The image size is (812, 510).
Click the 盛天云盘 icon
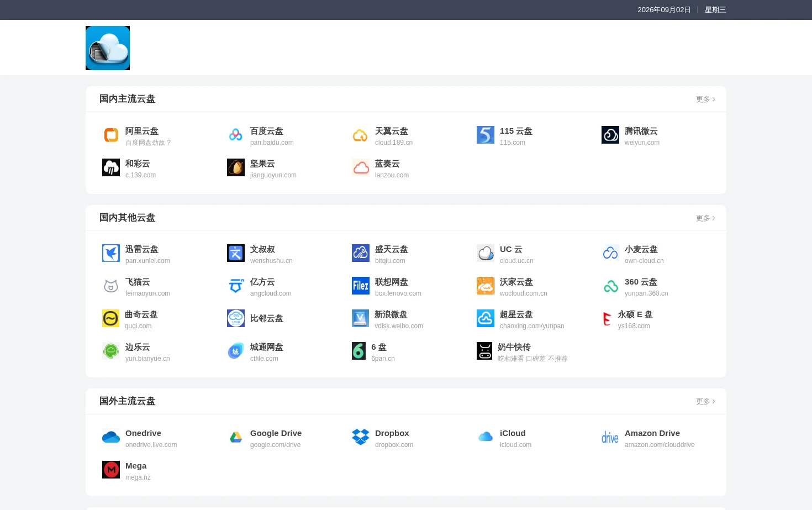[x=361, y=253]
